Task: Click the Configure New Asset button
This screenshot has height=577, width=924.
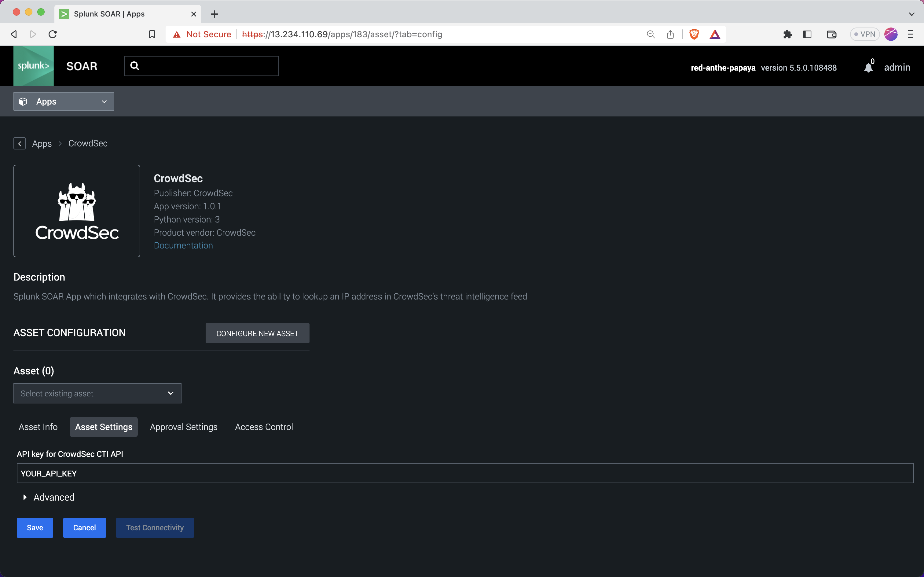Action: tap(258, 333)
